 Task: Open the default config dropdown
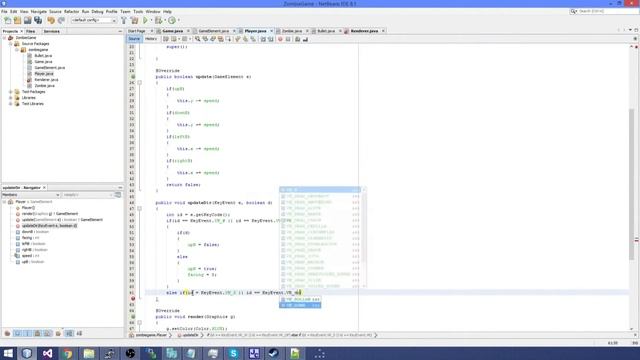point(94,20)
